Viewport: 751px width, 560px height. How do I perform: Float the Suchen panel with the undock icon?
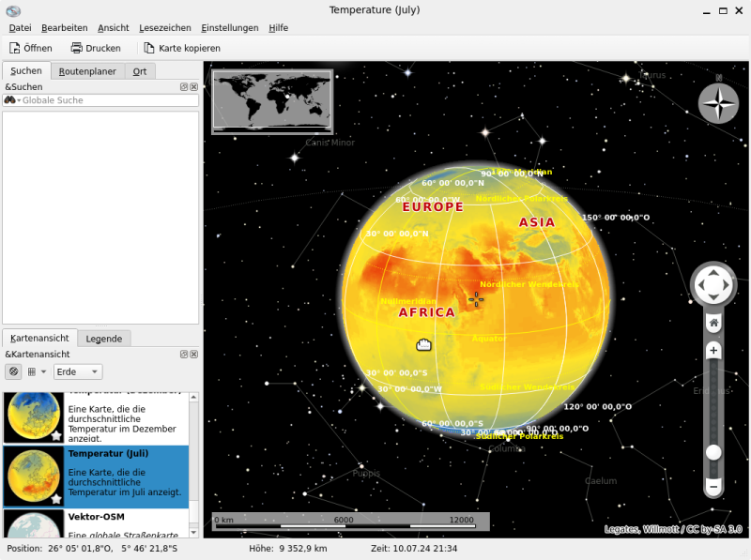185,87
